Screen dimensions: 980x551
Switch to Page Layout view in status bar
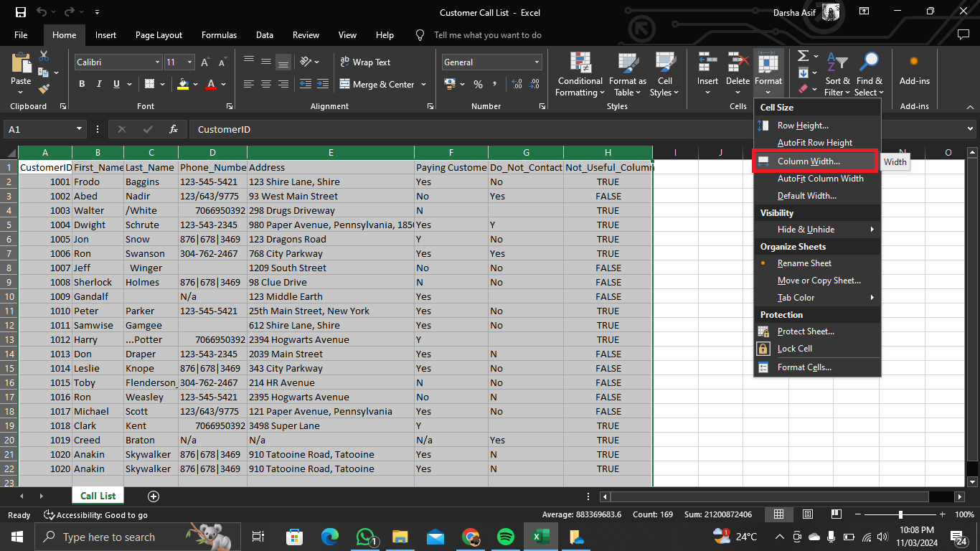807,515
